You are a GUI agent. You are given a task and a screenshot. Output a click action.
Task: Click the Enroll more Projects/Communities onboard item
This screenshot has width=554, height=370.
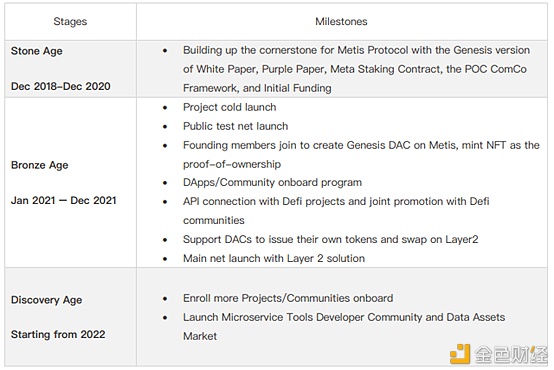pos(288,298)
